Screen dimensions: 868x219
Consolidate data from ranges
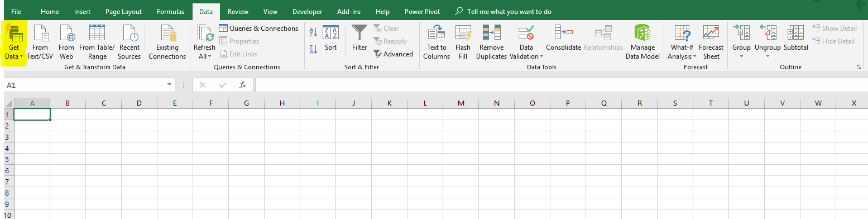tap(563, 39)
